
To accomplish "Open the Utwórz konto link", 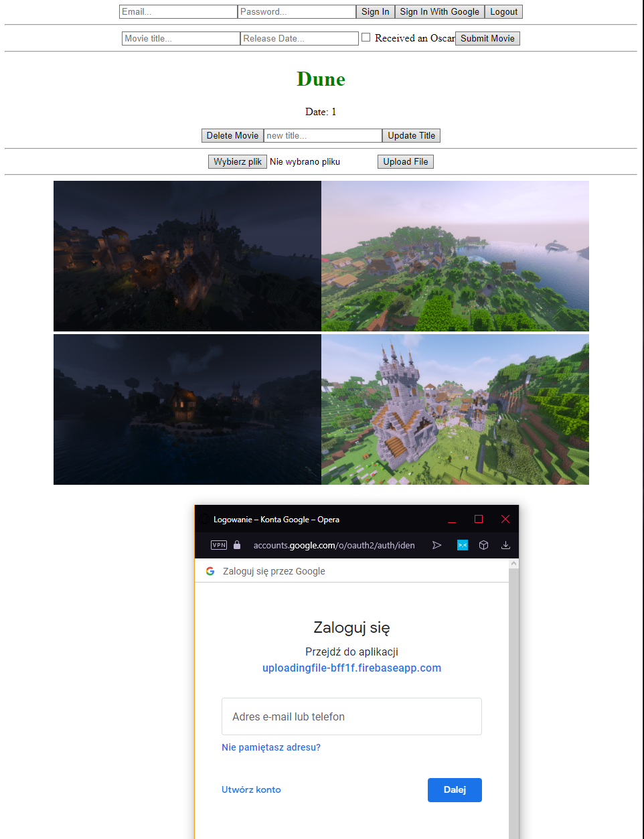I will coord(251,789).
